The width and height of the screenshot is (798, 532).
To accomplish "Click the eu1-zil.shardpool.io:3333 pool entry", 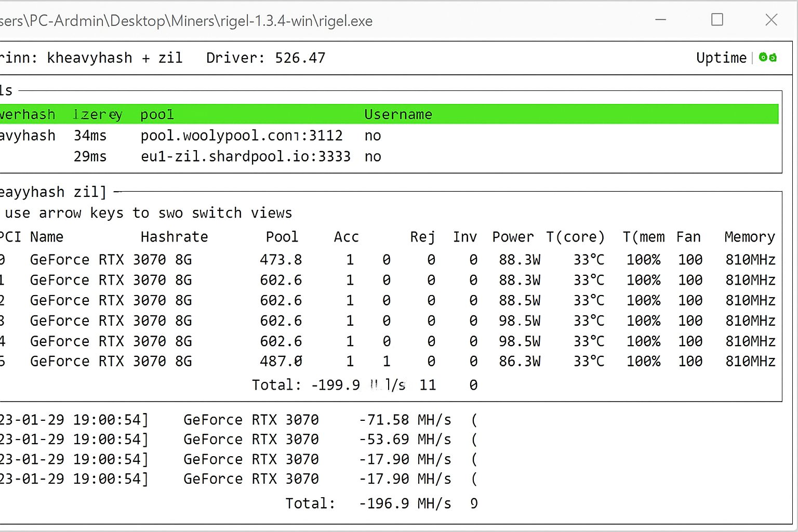I will coord(245,156).
